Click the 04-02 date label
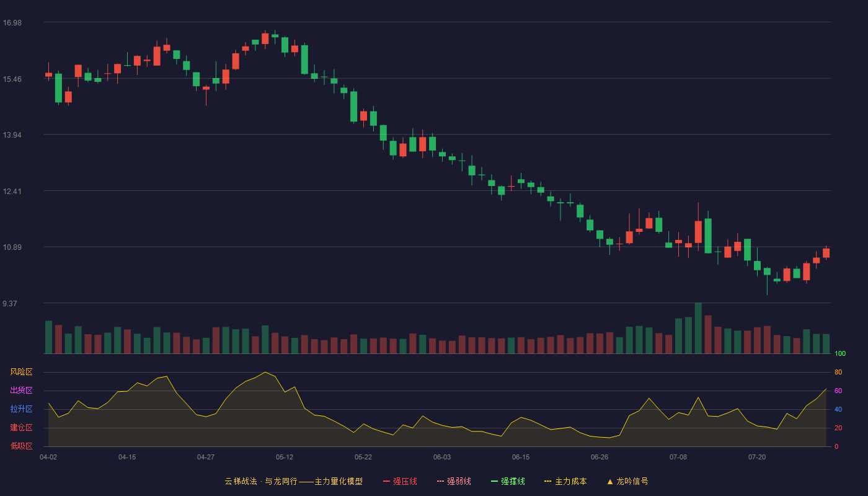Viewport: 868px width, 496px height. point(48,457)
